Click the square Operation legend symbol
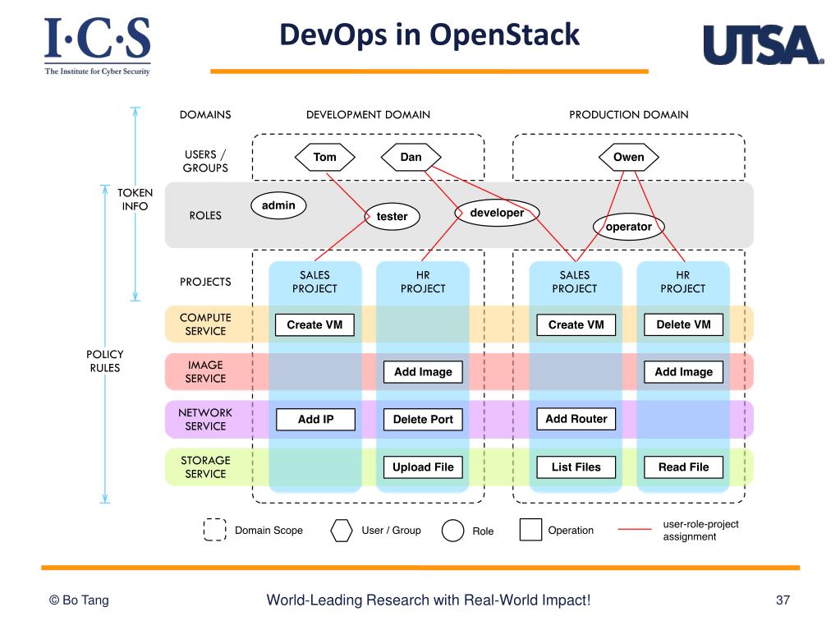The width and height of the screenshot is (840, 630). click(x=531, y=529)
